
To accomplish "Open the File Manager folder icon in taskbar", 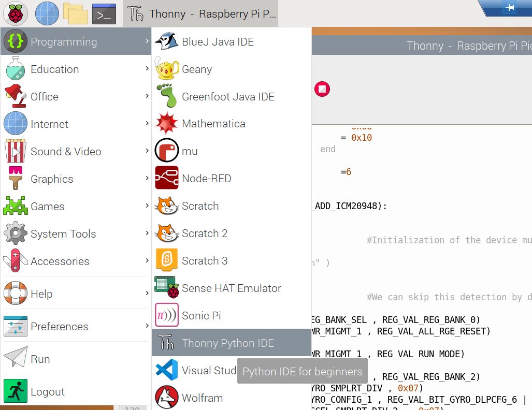I will coord(75,13).
